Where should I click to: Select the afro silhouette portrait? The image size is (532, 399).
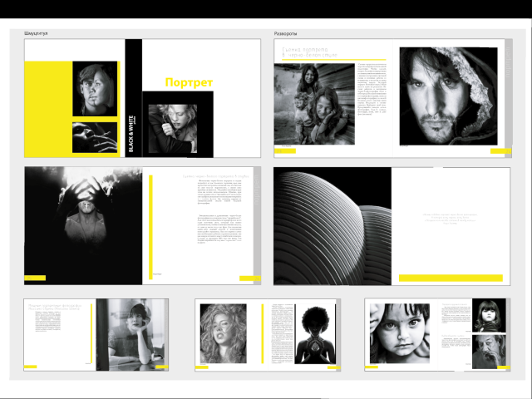(315, 334)
